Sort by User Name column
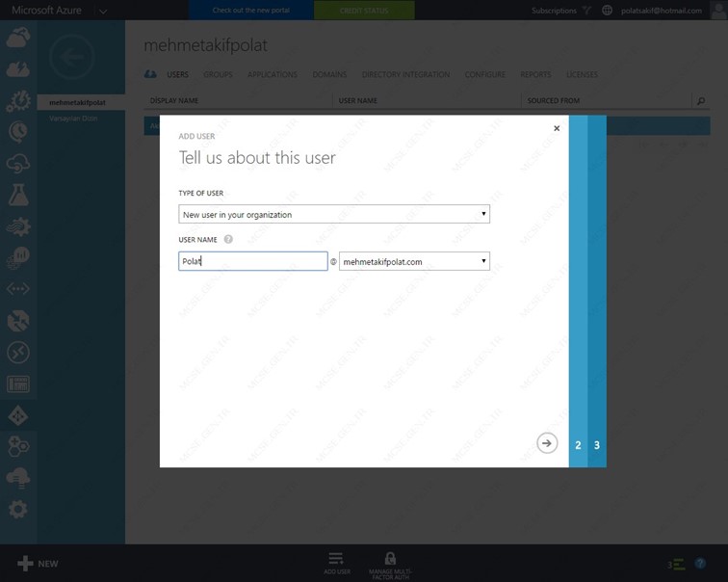Viewport: 728px width, 582px height. click(x=357, y=100)
